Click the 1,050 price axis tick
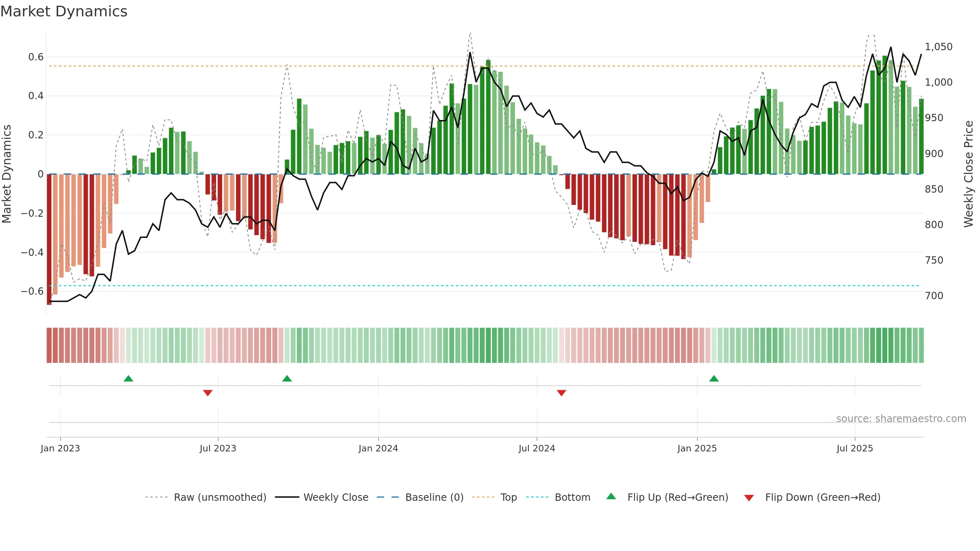Screen dimensions: 980x551 [x=939, y=47]
